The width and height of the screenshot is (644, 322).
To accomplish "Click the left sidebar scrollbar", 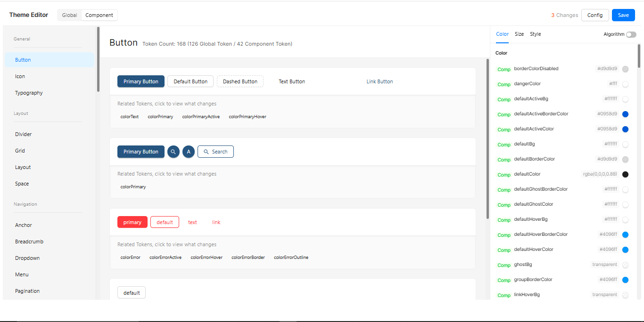I will coord(98,59).
